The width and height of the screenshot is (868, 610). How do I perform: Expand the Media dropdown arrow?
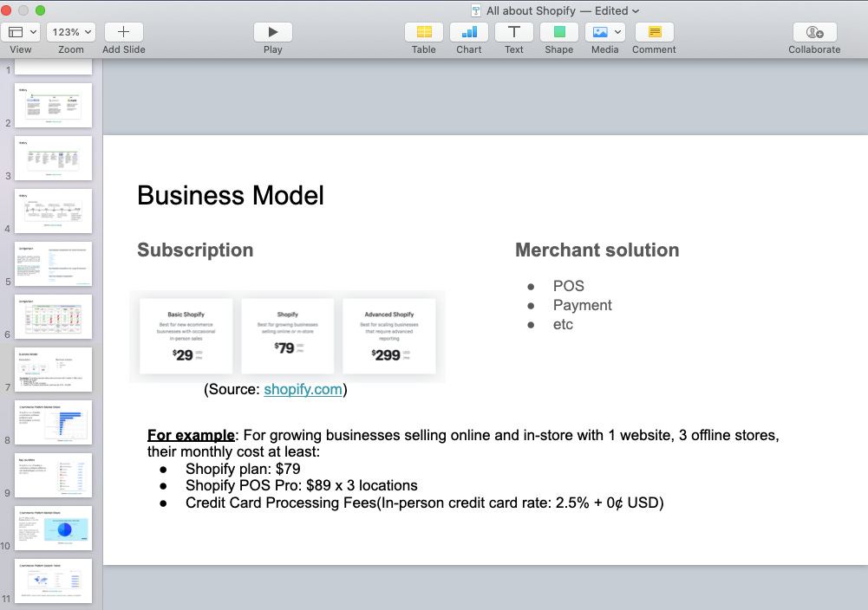617,32
